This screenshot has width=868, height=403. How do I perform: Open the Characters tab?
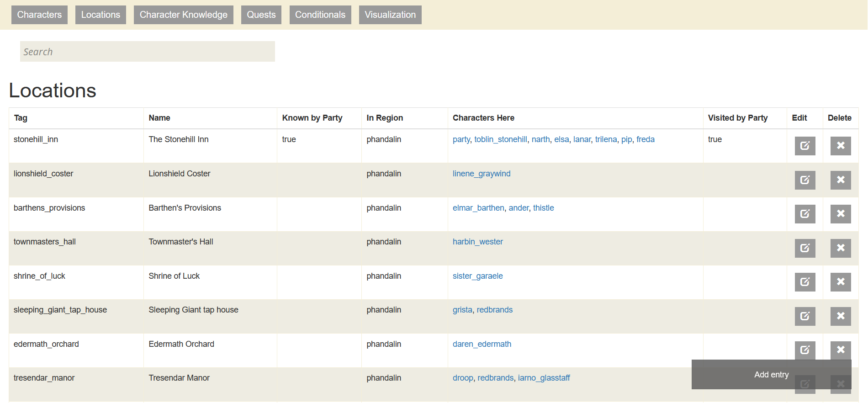[x=39, y=15]
